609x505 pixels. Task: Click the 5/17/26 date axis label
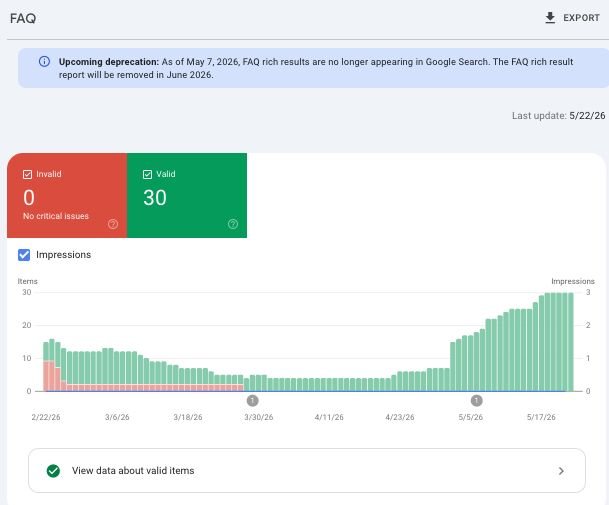[x=541, y=417]
